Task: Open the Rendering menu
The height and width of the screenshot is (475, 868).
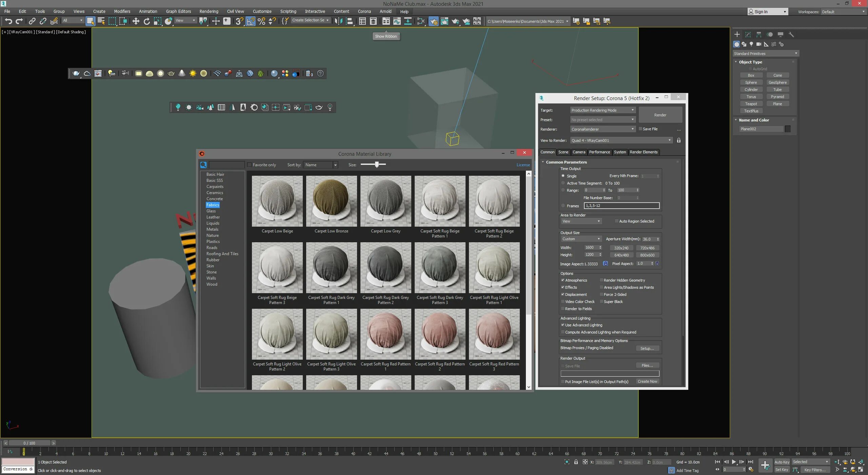Action: [209, 11]
